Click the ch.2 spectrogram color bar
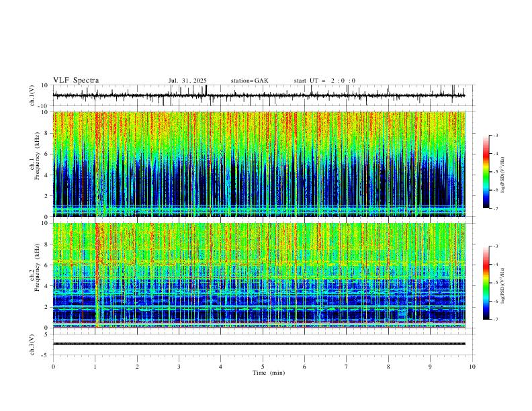 coord(486,283)
